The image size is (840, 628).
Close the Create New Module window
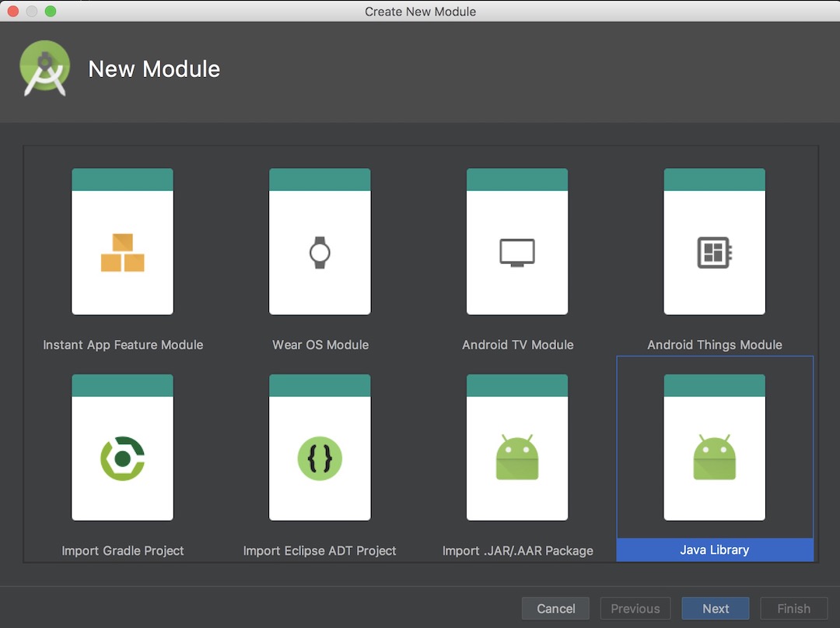[13, 11]
